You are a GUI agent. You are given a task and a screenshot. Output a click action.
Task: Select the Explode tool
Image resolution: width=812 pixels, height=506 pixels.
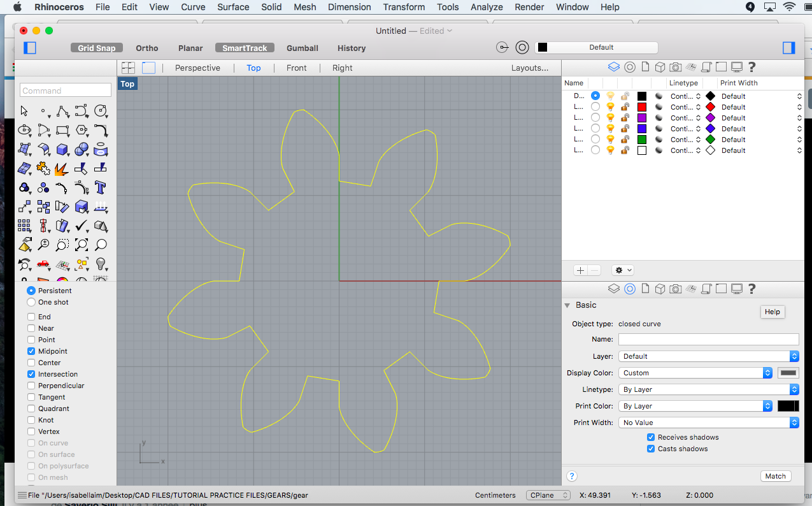pyautogui.click(x=62, y=168)
